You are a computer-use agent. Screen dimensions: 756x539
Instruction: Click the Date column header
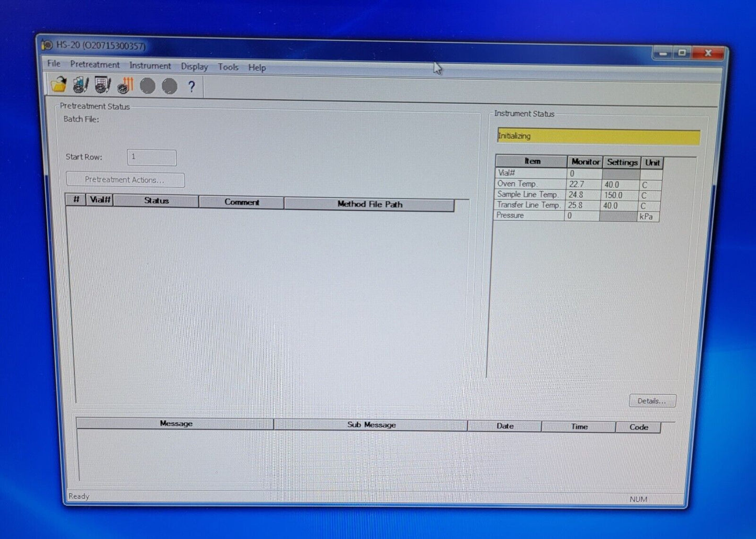click(x=505, y=426)
